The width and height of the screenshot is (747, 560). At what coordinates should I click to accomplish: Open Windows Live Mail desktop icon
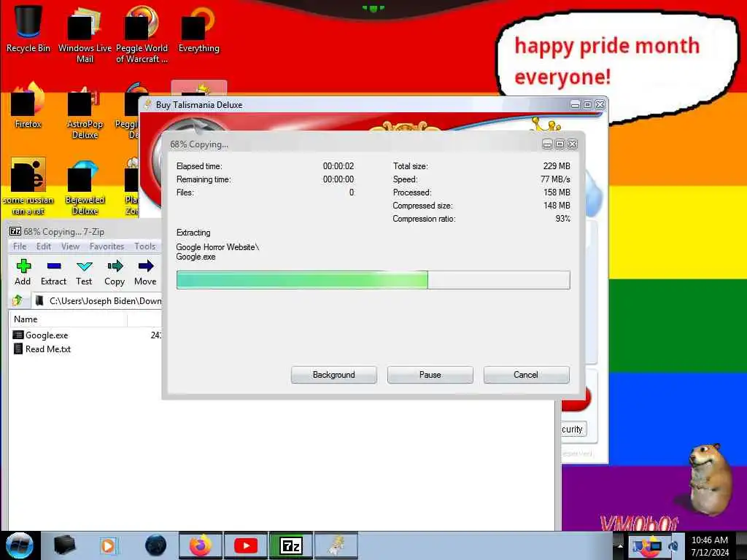pos(85,34)
